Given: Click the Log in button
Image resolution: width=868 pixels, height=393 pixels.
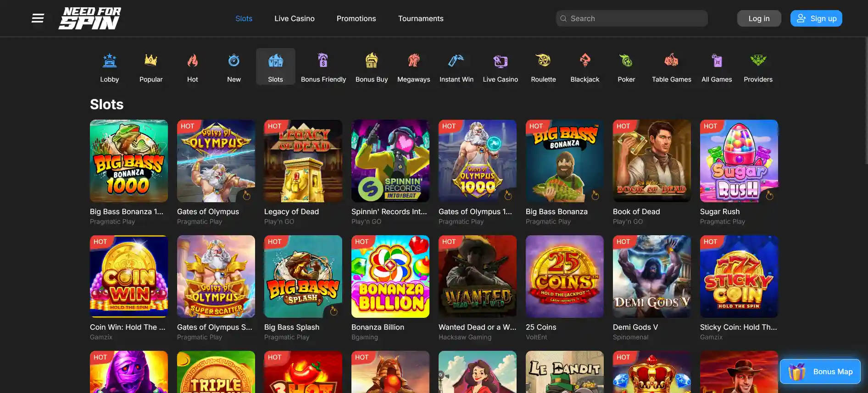Looking at the screenshot, I should 759,18.
